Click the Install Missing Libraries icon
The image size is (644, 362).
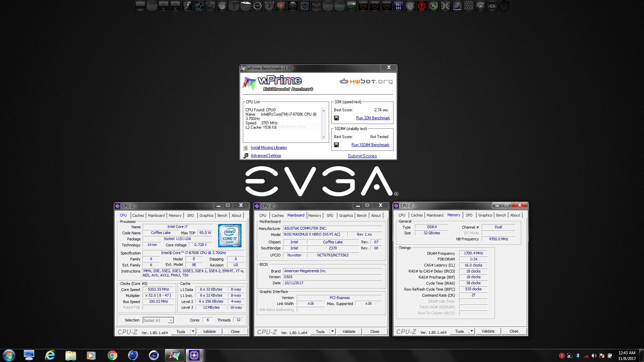tap(246, 147)
